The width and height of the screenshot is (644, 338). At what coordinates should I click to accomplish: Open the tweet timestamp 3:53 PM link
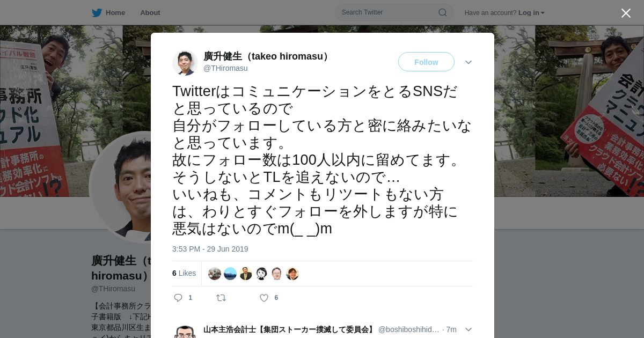210,249
